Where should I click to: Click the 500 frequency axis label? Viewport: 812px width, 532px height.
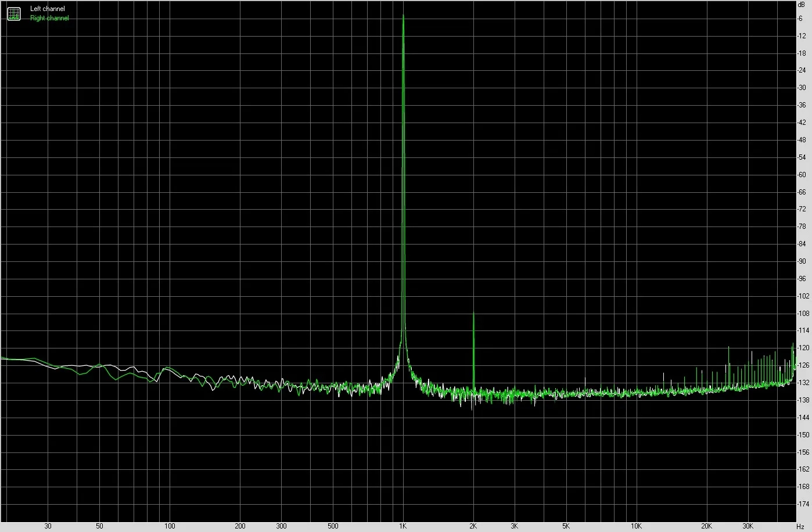point(333,526)
